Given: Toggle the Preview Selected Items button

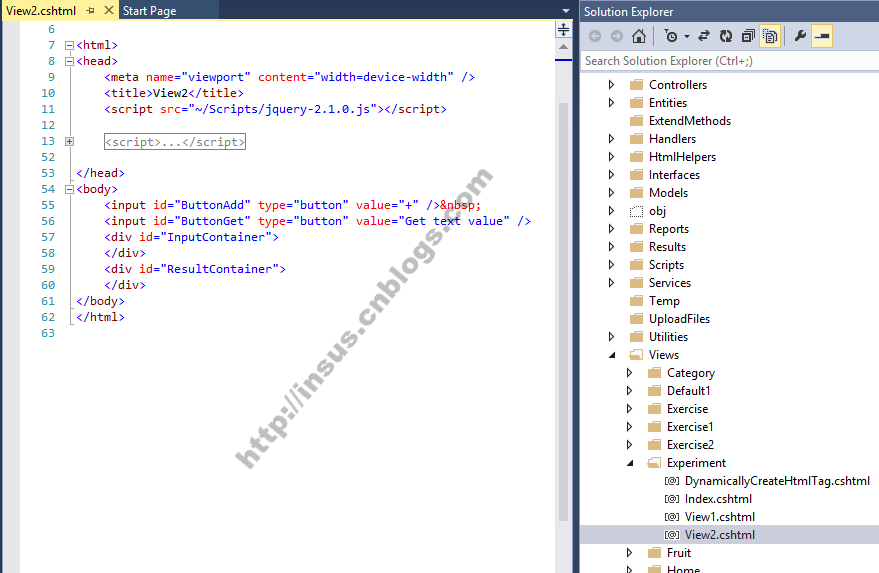Looking at the screenshot, I should [822, 36].
